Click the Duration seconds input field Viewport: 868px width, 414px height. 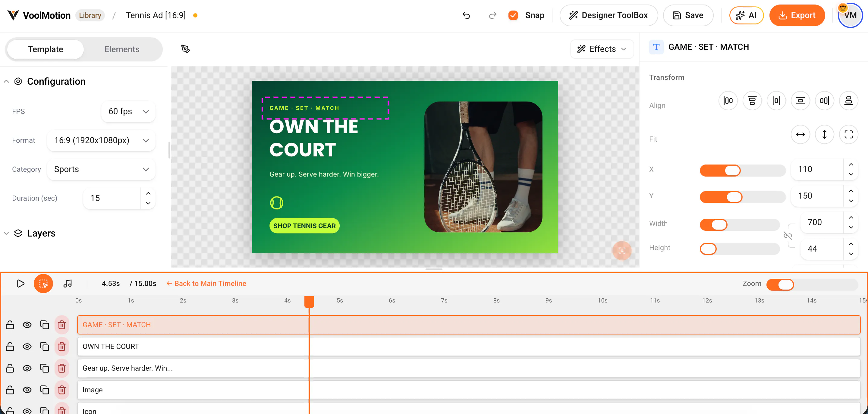112,198
